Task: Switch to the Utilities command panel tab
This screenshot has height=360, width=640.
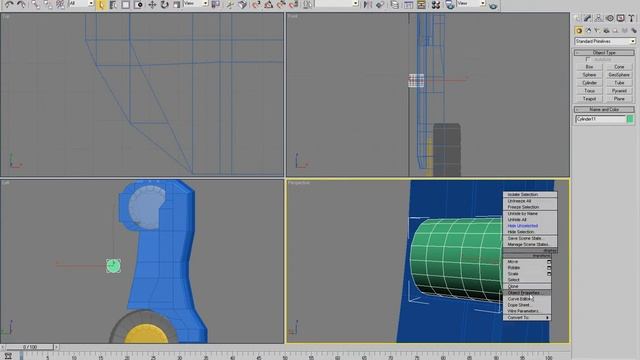Action: (631, 18)
